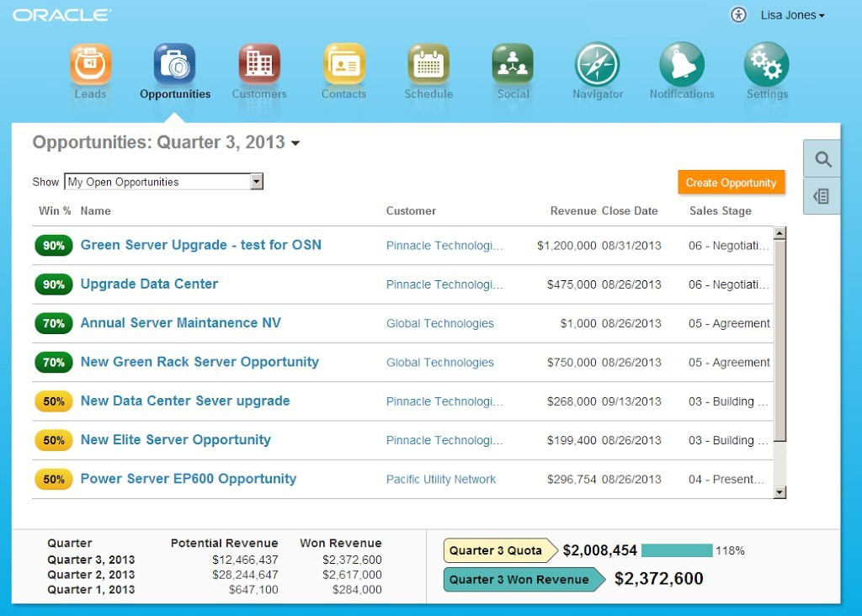Select the Opportunities camera icon

pos(175,64)
